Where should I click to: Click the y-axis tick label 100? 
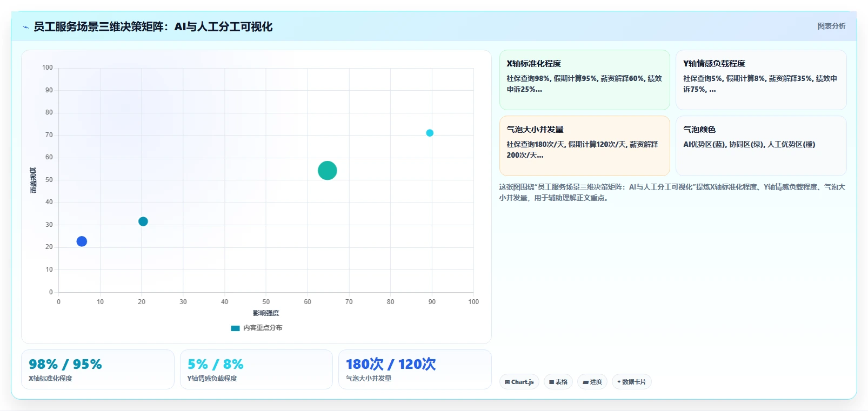tap(48, 68)
